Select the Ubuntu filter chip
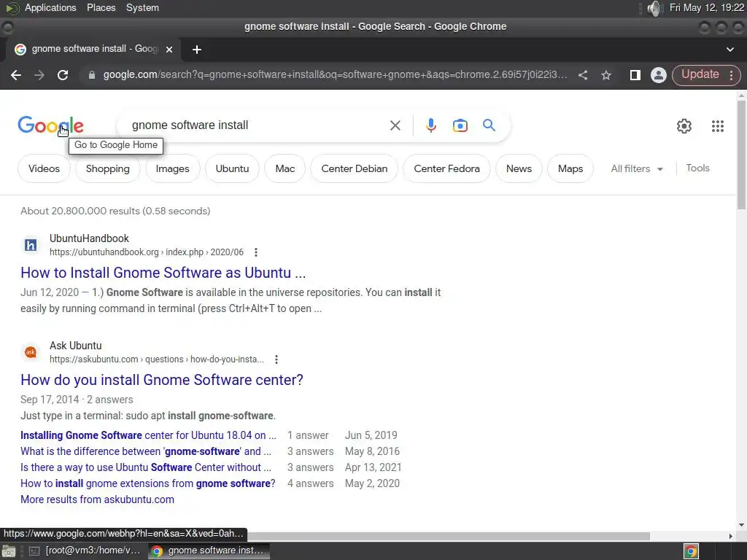 click(x=232, y=168)
